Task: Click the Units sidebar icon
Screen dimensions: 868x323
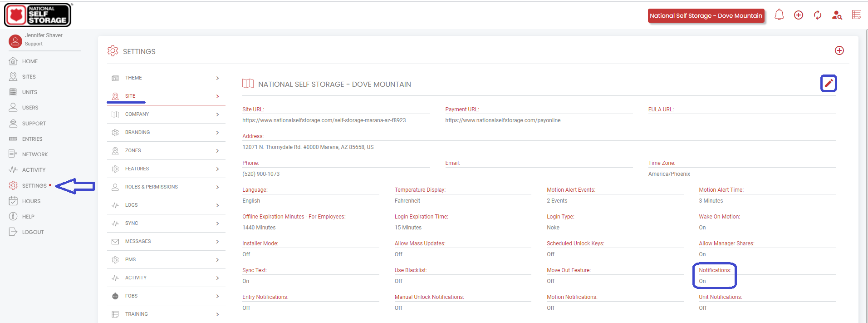Action: pyautogui.click(x=13, y=92)
